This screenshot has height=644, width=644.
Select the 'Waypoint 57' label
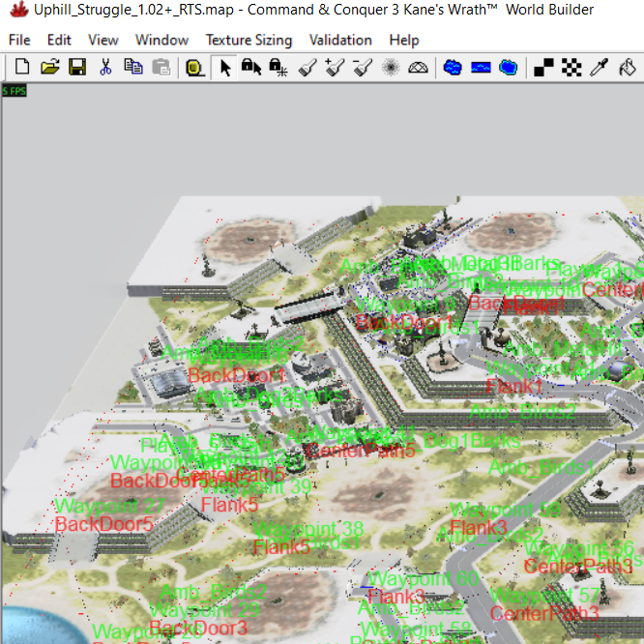(545, 595)
